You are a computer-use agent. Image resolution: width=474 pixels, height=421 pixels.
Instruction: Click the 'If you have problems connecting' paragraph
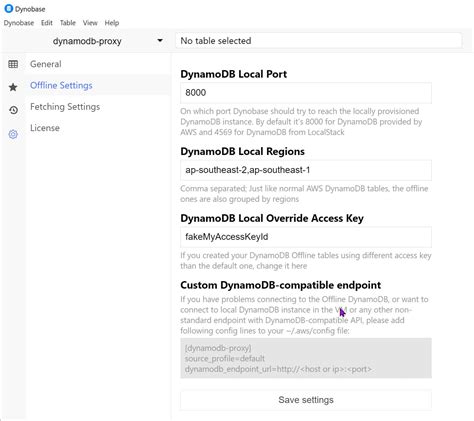(304, 315)
